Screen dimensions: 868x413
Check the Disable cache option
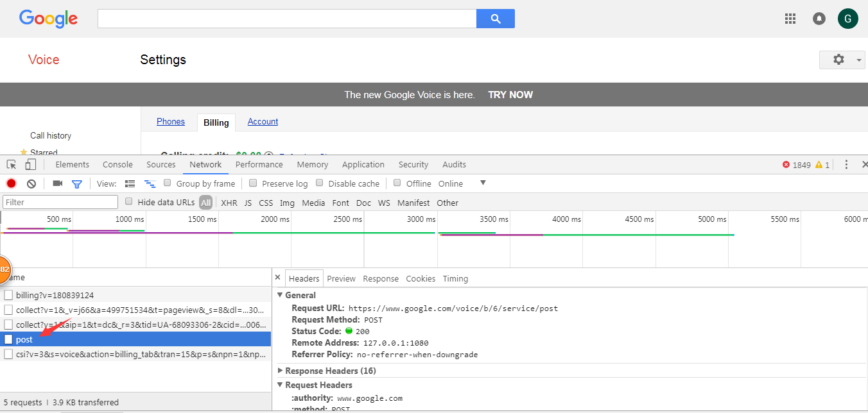coord(319,183)
